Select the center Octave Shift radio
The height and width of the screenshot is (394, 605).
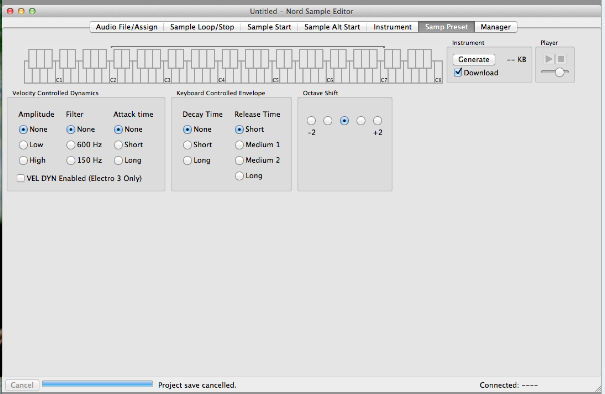[344, 121]
